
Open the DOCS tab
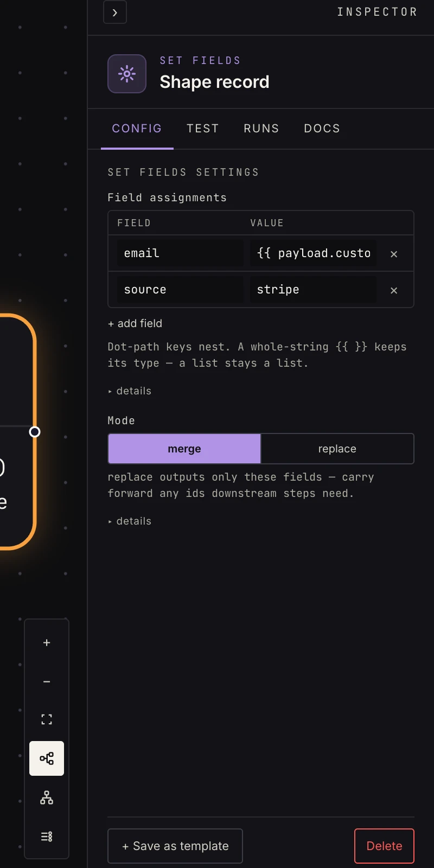[x=322, y=129]
